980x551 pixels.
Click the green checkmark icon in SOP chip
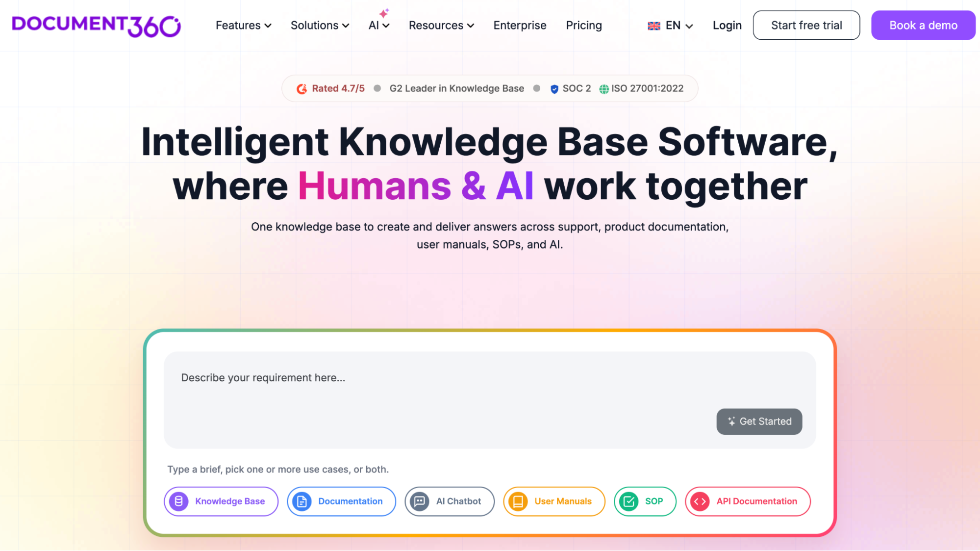(629, 501)
